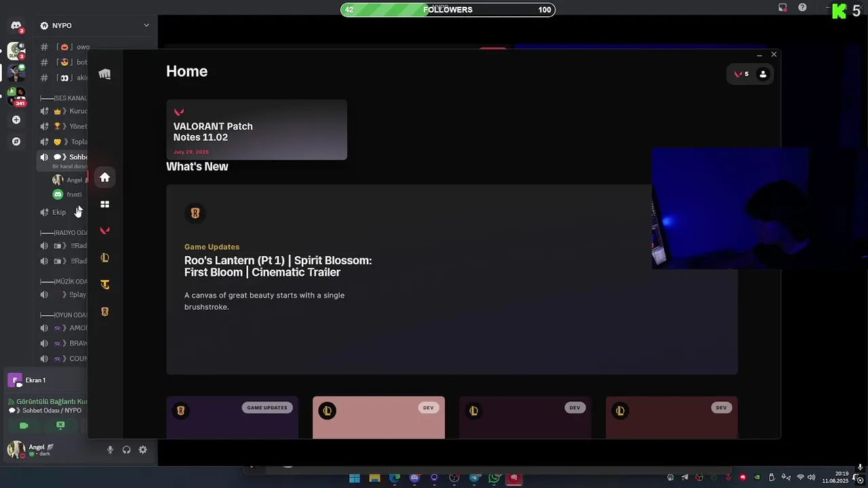Open Microsoft Edge from taskbar
This screenshot has width=868, height=488.
[x=395, y=479]
